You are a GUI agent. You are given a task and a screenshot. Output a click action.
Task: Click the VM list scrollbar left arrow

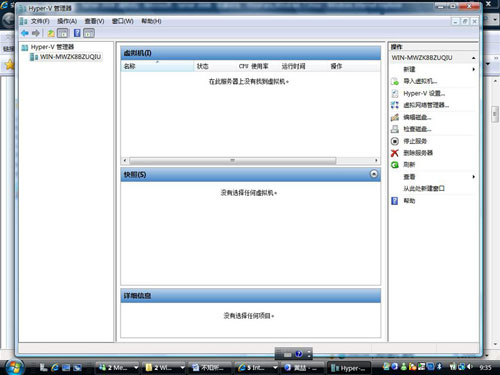125,161
